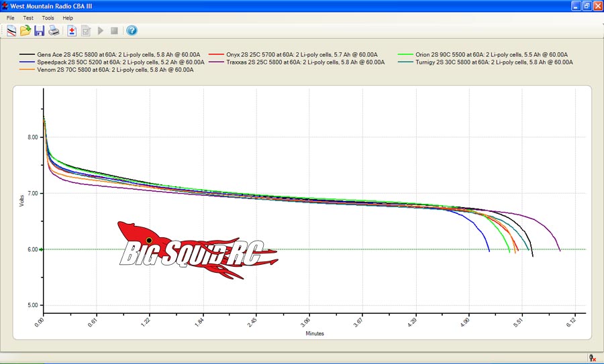Close the CBA III window

point(597,6)
